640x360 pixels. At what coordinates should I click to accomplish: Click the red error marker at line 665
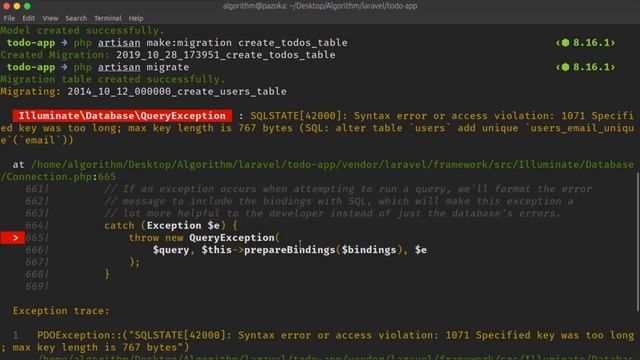(13, 238)
